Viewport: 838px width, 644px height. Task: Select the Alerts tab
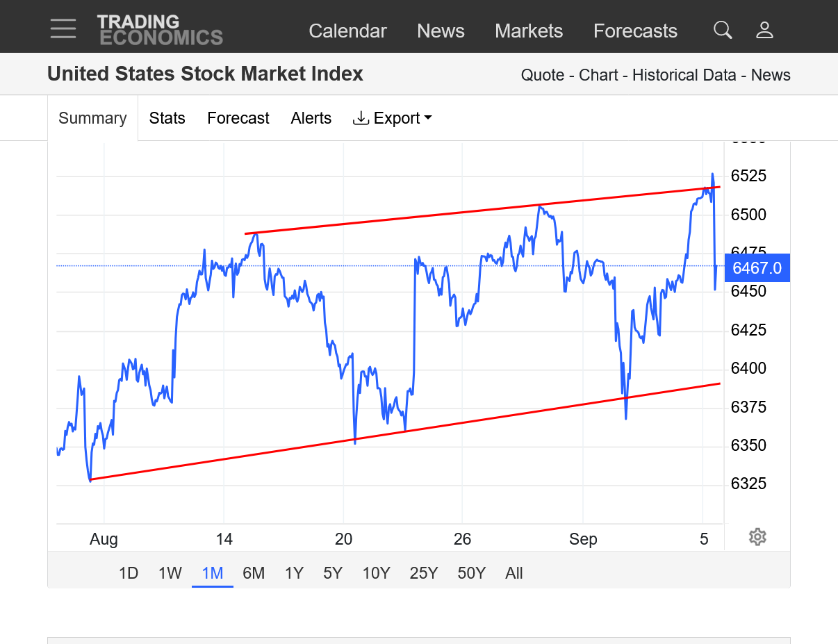311,118
